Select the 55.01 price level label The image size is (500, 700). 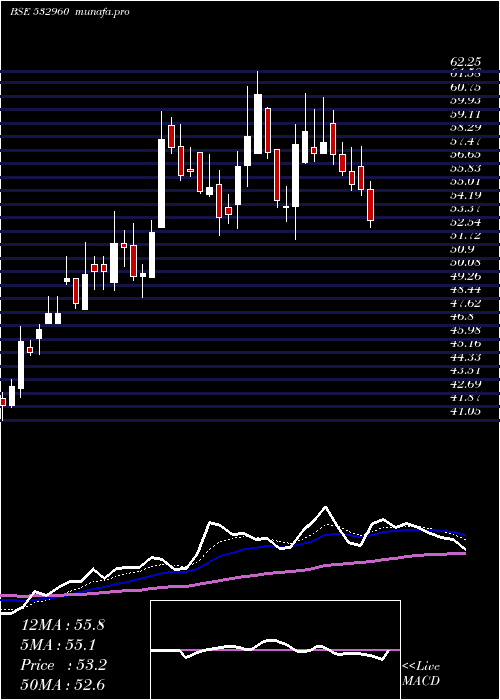[x=465, y=182]
